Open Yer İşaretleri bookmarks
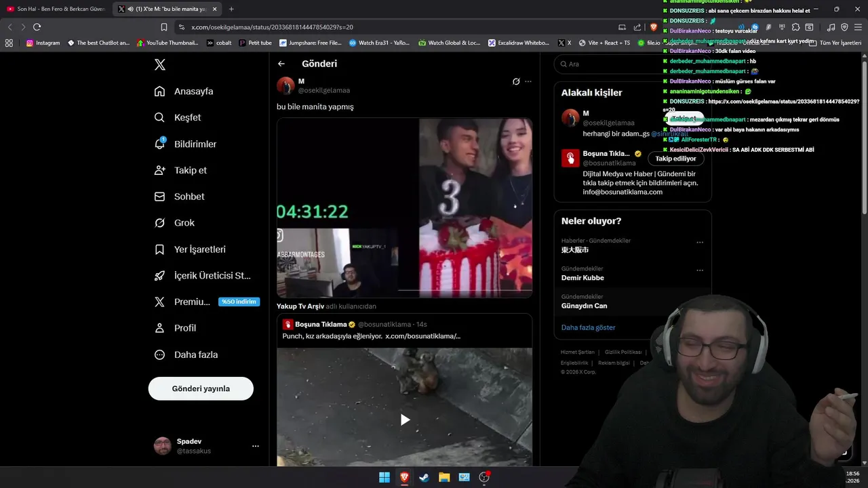 pyautogui.click(x=191, y=249)
